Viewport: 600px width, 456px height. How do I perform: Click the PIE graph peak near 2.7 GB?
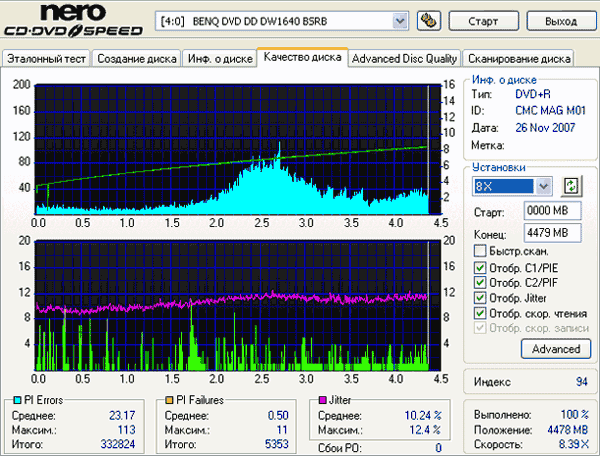tap(279, 147)
